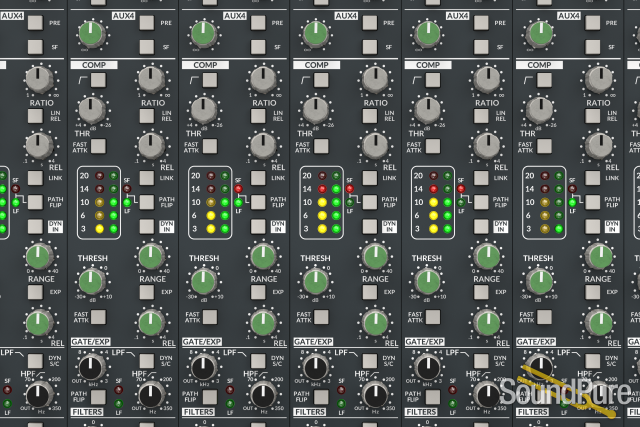
Task: Click HPF Hz knob in first full strip
Action: tap(151, 395)
